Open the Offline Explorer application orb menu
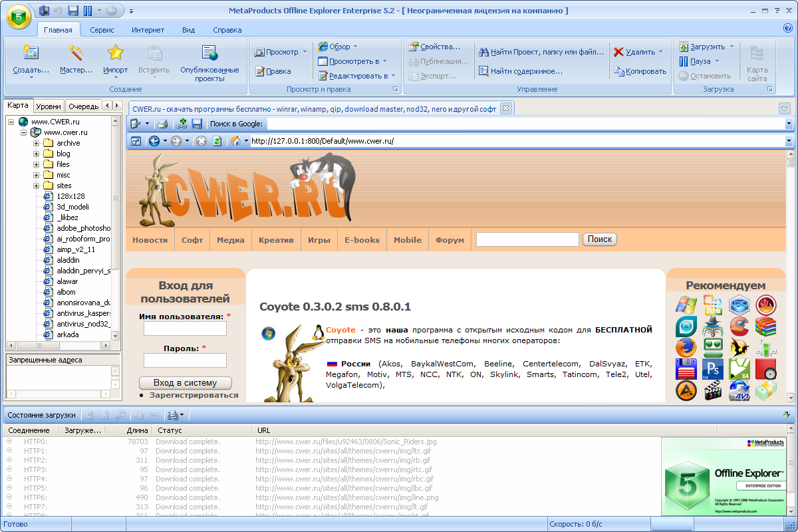Screen dimensions: 798x532 pyautogui.click(x=18, y=16)
